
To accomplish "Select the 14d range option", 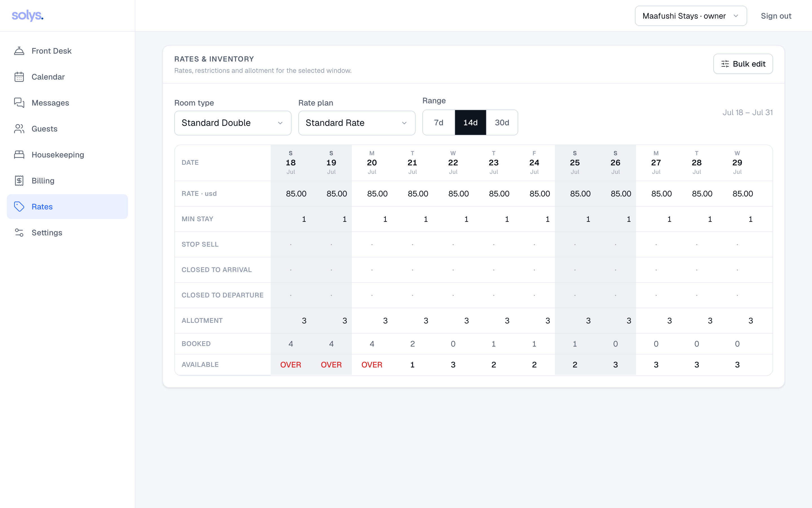I will tap(470, 123).
